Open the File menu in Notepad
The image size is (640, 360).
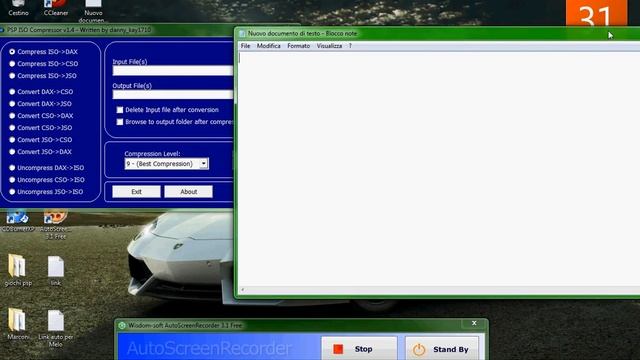245,46
